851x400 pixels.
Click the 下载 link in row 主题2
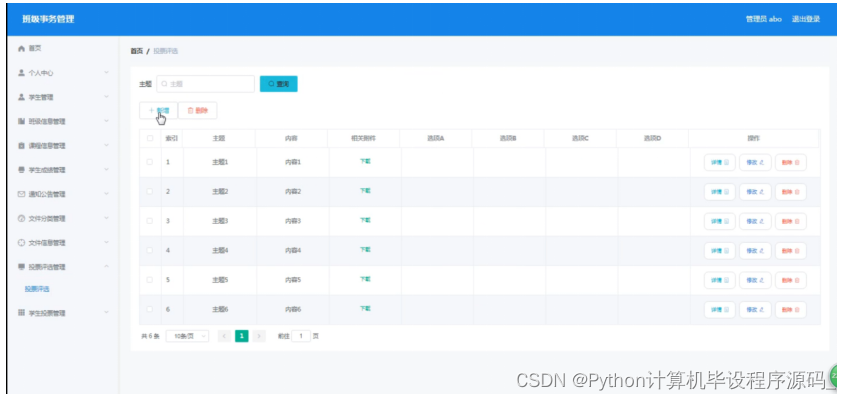365,191
